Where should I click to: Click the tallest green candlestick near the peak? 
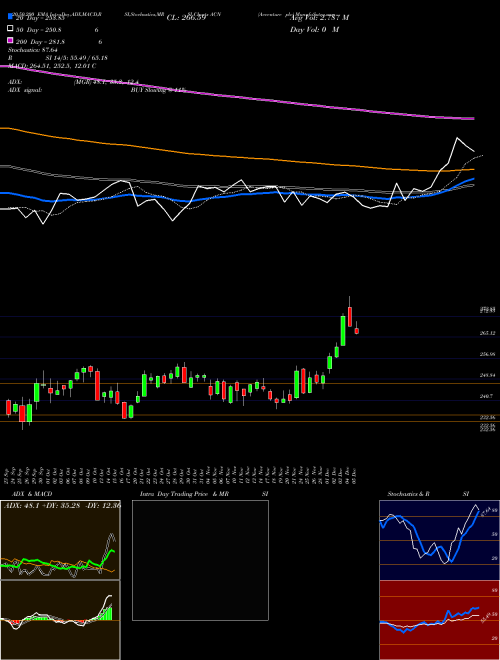343,330
